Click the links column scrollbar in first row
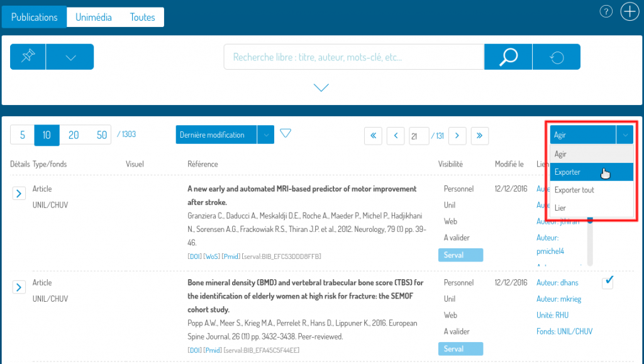Image resolution: width=644 pixels, height=364 pixels. 590,242
